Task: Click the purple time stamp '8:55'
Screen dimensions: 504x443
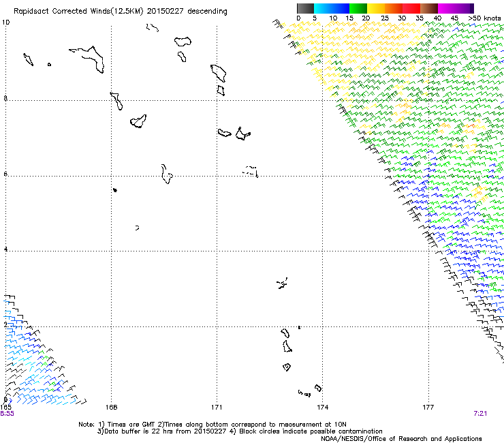Action: click(7, 414)
